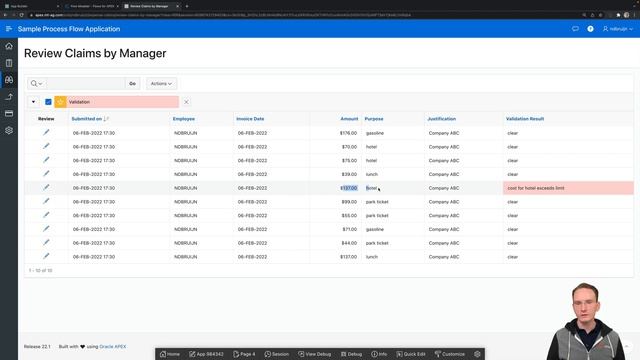
Task: Open the help question mark icon
Action: coord(590,29)
